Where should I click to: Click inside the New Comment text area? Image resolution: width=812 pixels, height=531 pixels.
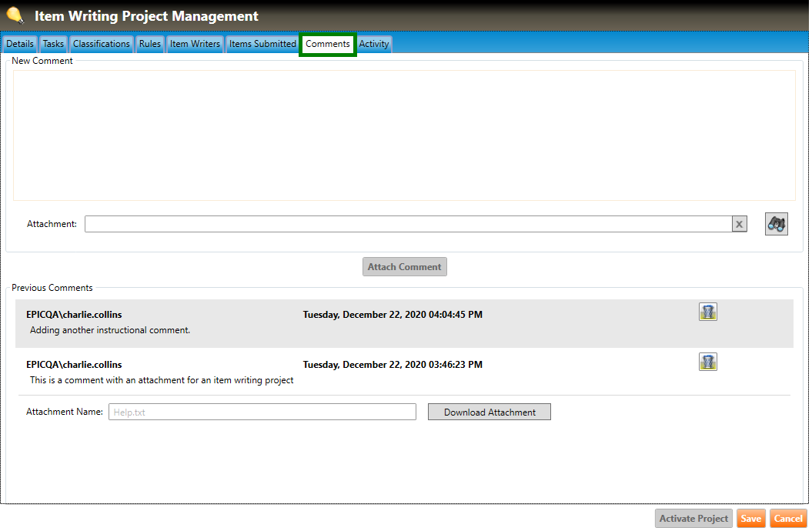(404, 135)
